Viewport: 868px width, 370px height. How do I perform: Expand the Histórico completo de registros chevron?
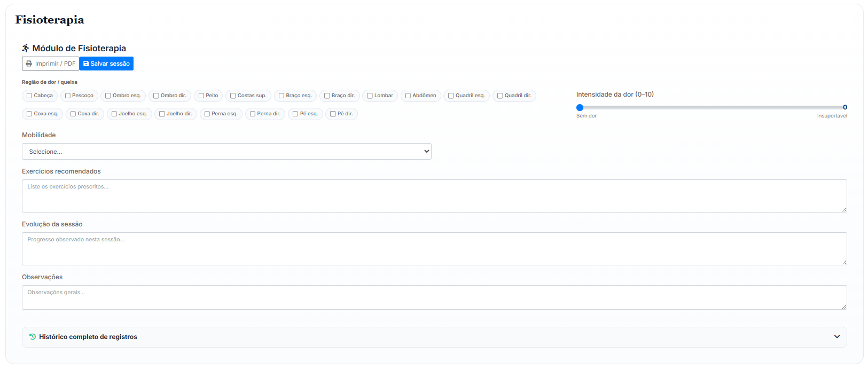[x=836, y=337]
